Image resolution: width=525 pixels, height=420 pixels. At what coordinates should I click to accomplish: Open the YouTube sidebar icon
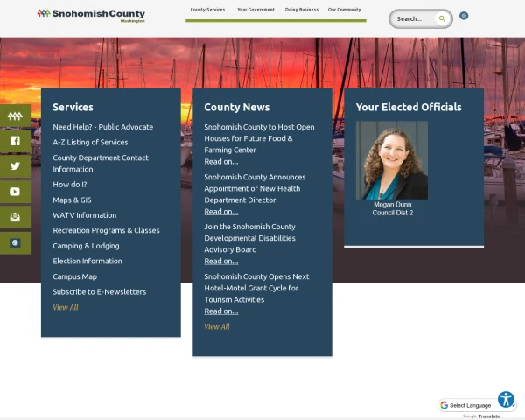point(15,192)
